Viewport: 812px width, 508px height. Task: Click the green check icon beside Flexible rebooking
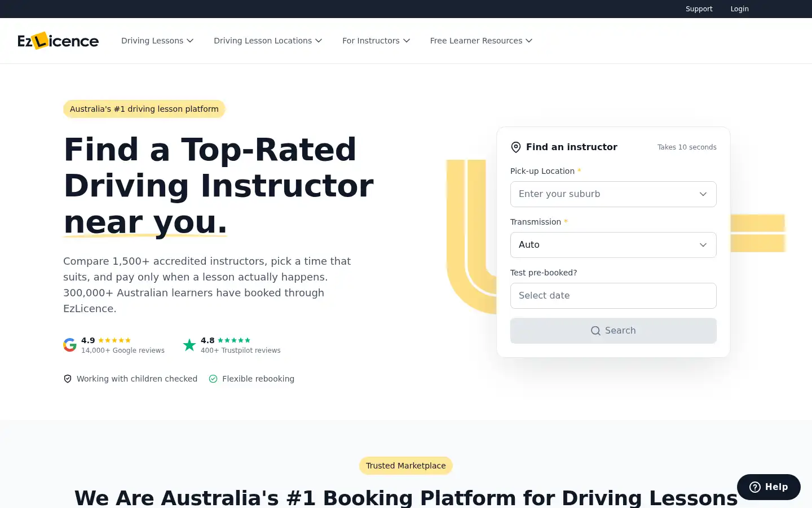point(213,379)
